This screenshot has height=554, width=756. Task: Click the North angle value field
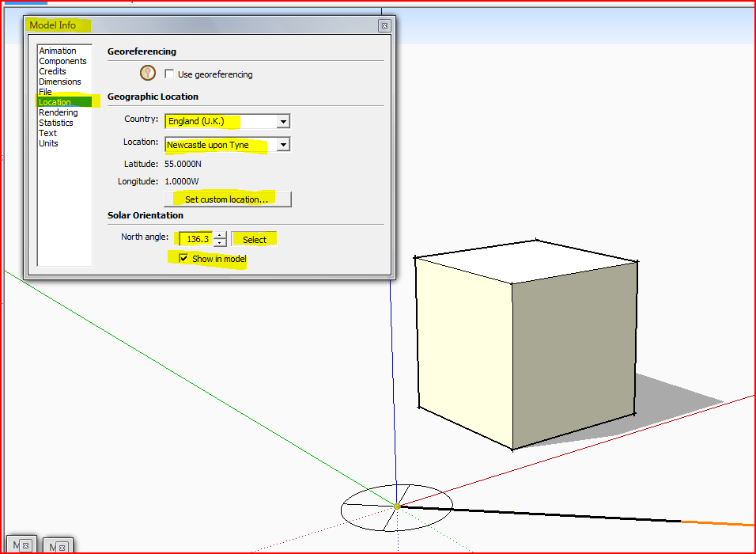196,239
